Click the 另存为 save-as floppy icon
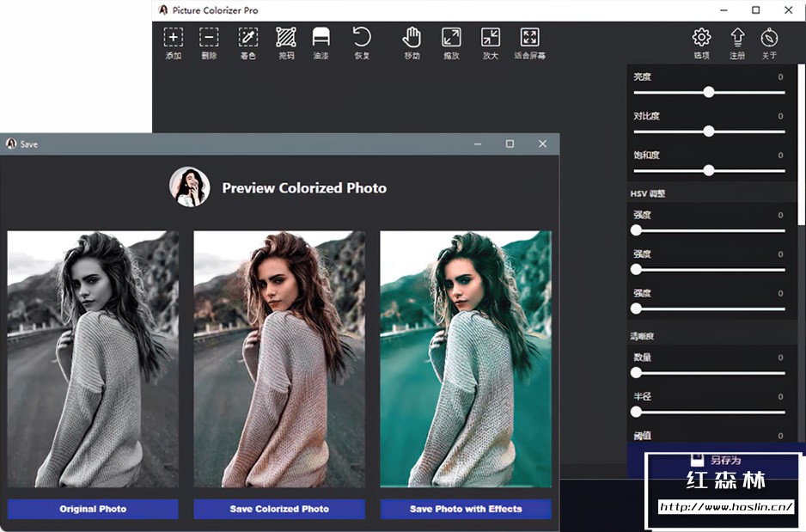806x532 pixels. click(x=697, y=460)
